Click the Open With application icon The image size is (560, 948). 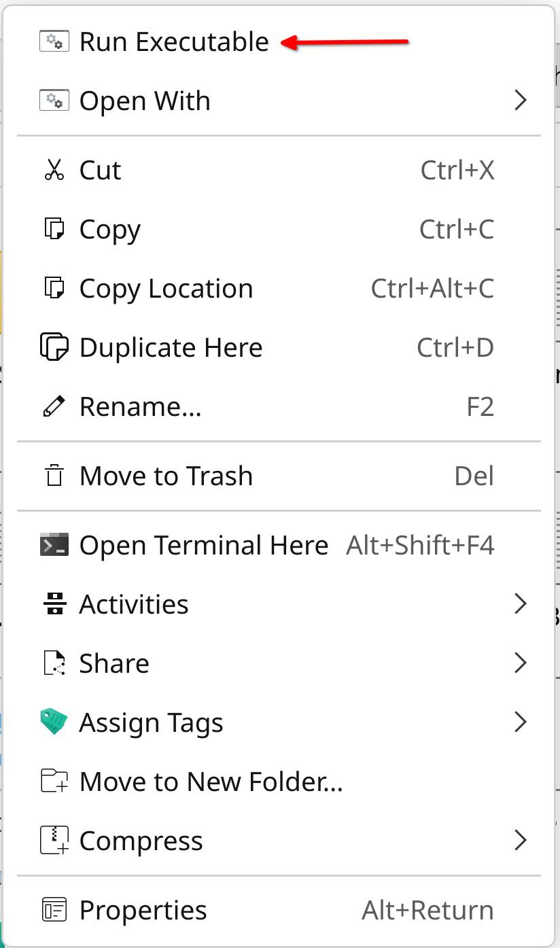pos(54,101)
